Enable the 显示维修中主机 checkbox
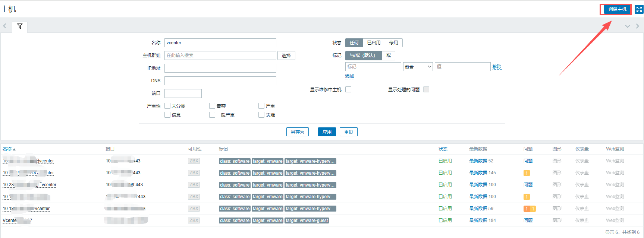 [348, 89]
